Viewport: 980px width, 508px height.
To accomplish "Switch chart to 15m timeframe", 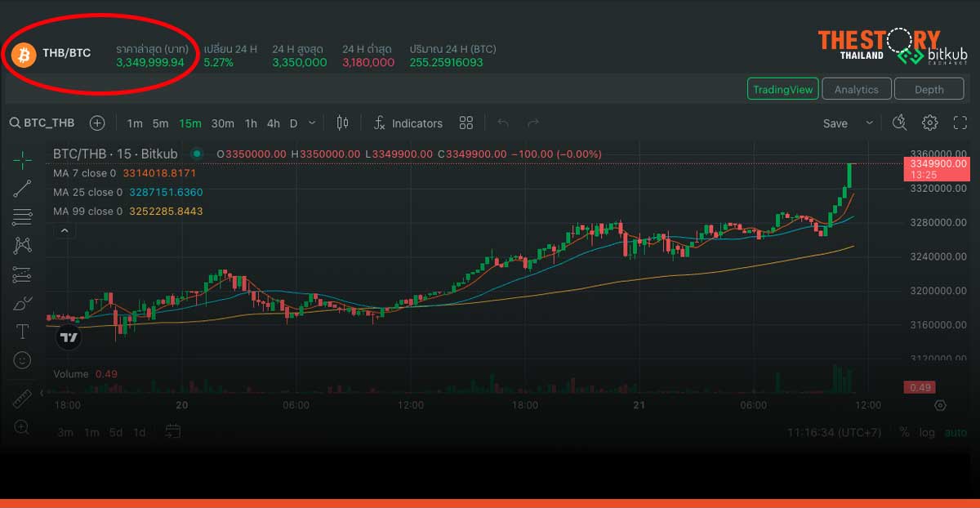I will [x=190, y=123].
